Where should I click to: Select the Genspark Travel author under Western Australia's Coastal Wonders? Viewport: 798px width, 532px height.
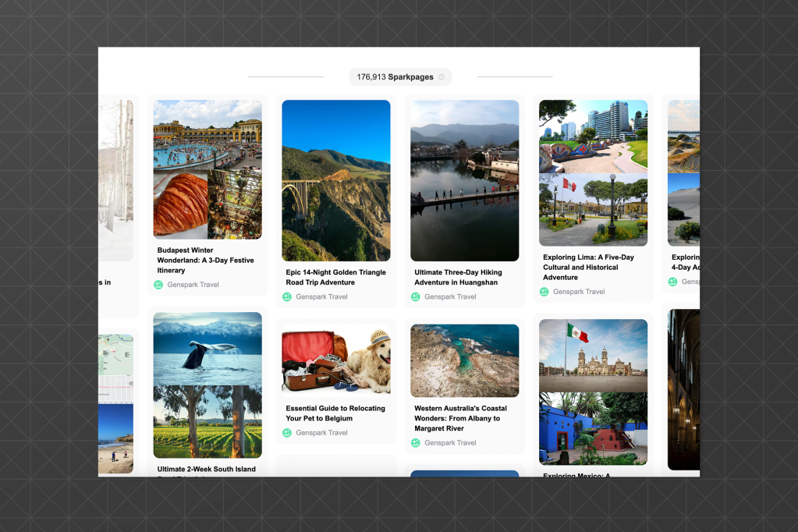pos(450,443)
